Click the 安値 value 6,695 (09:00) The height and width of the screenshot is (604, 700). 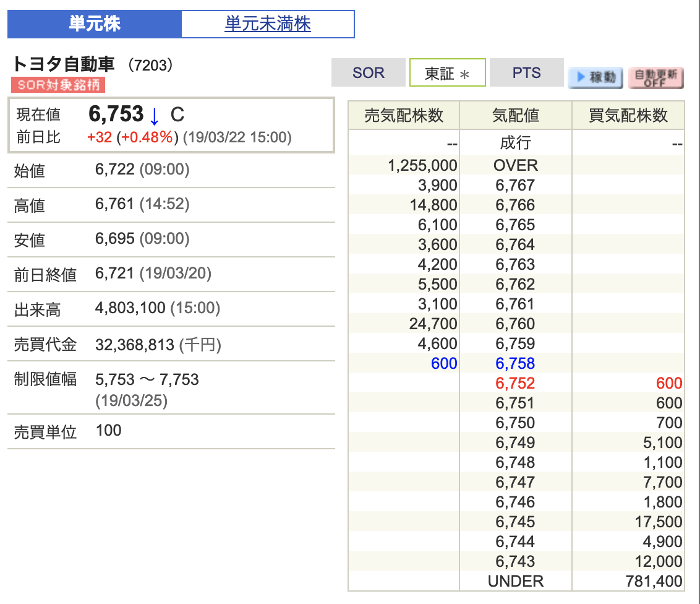[142, 238]
